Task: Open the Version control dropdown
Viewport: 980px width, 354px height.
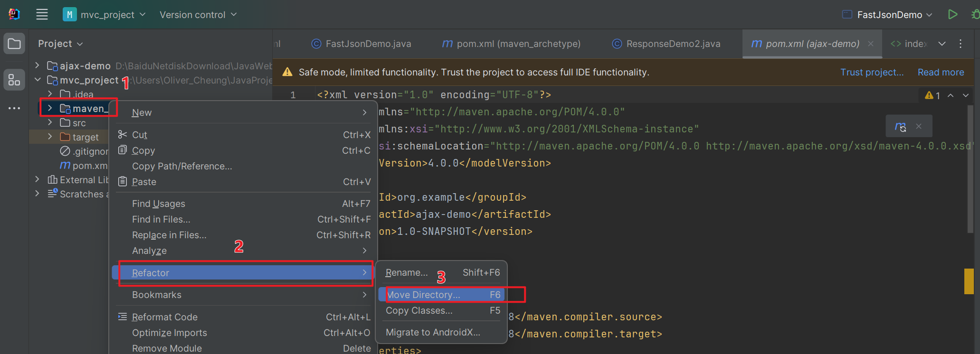Action: (198, 14)
